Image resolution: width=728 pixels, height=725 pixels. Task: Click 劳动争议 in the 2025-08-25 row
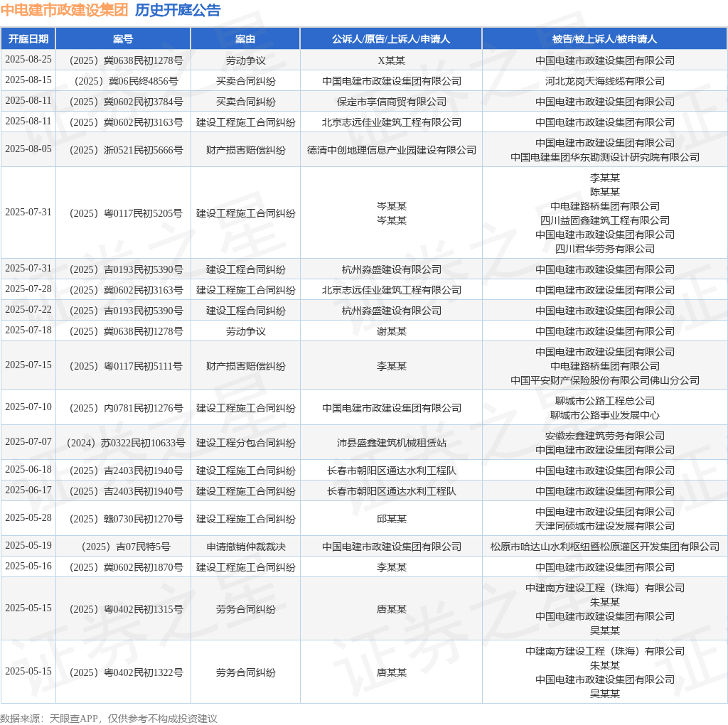click(x=246, y=60)
